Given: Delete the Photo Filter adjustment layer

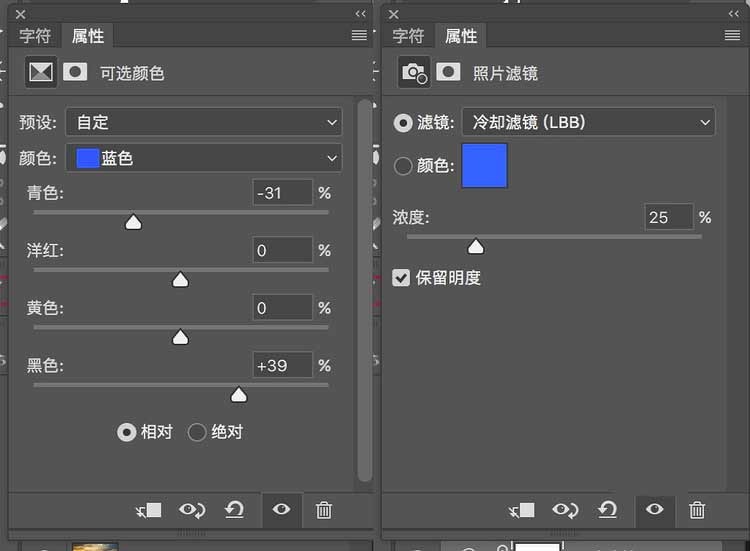Looking at the screenshot, I should [x=697, y=510].
